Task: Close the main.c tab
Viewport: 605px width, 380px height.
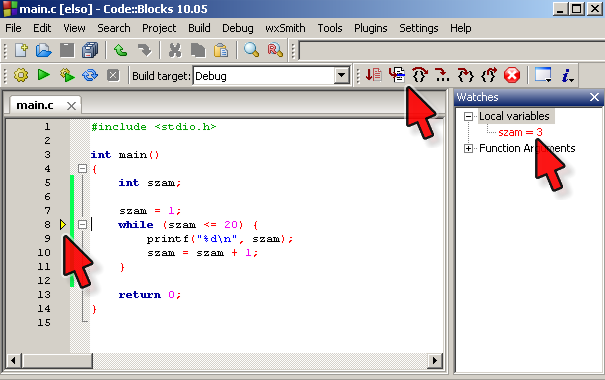Action: (x=71, y=106)
